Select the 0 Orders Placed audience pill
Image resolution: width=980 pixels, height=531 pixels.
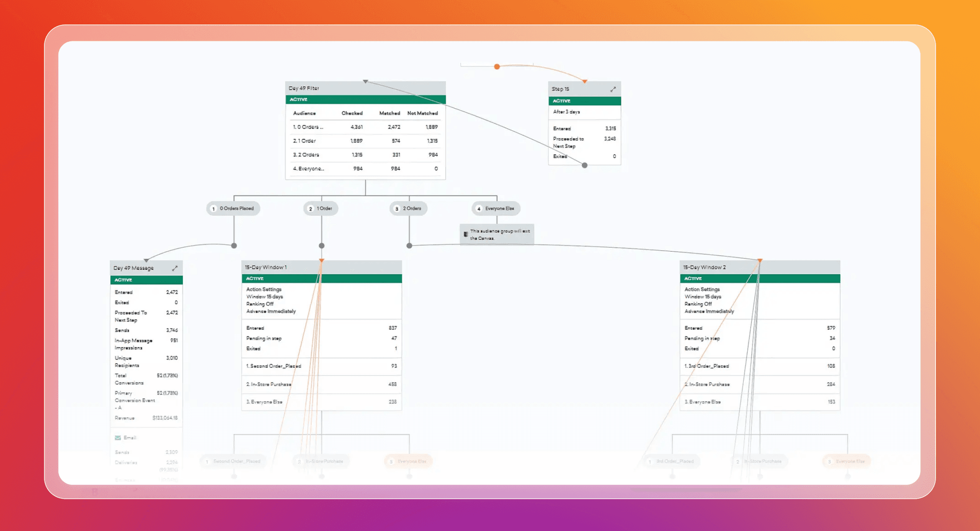pyautogui.click(x=233, y=208)
